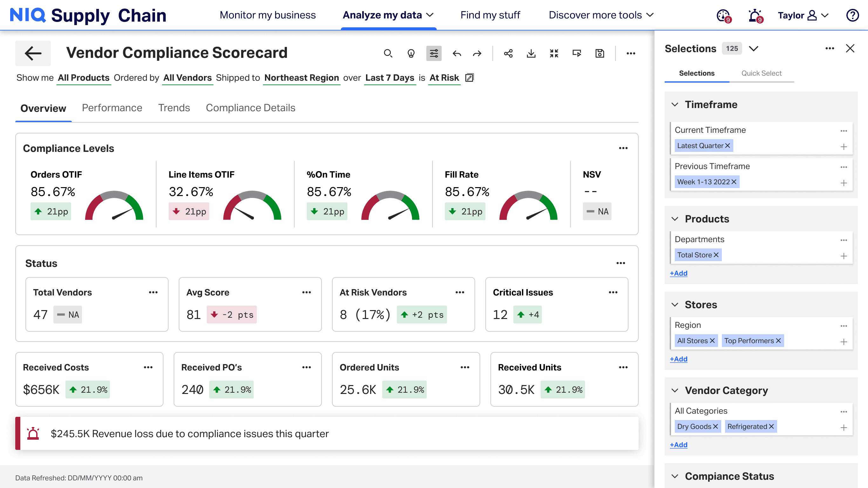This screenshot has height=488, width=868.
Task: Open the activity clock notifications icon
Action: click(723, 16)
